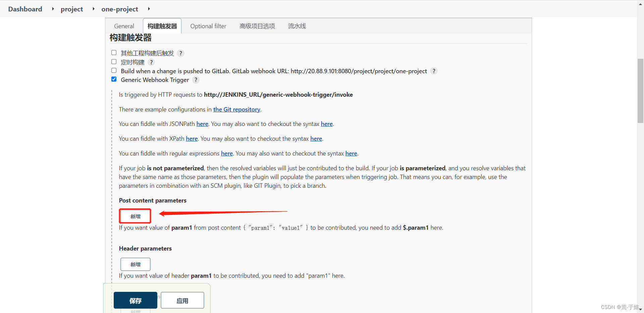Select the generic-webhook-trigger/invoke URL text
The image size is (644, 313).
click(278, 95)
